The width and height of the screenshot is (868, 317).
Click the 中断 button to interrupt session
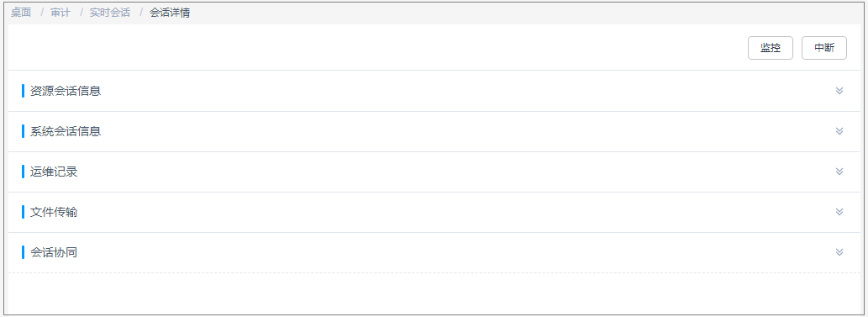click(823, 48)
